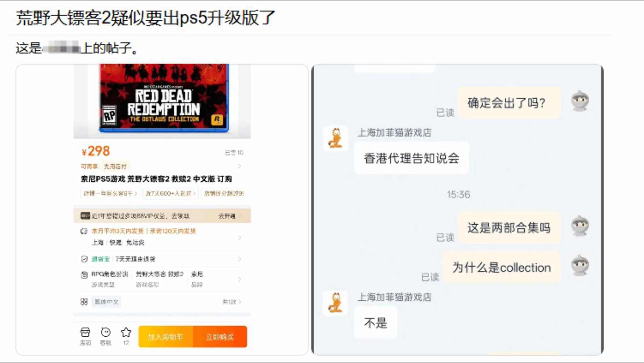Screen dimensions: 644x363
Task: Click the 7天无理由退货 text
Action: coord(135,259)
